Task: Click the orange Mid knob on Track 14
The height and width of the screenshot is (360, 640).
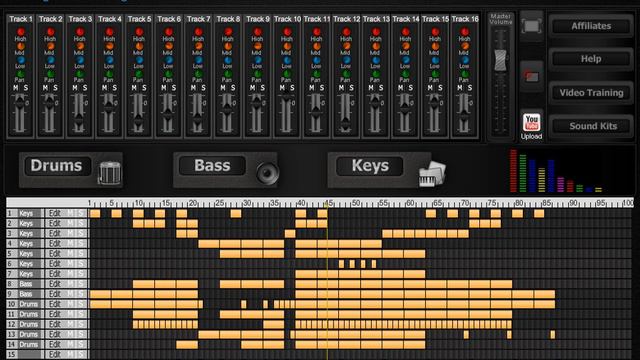Action: tap(405, 46)
